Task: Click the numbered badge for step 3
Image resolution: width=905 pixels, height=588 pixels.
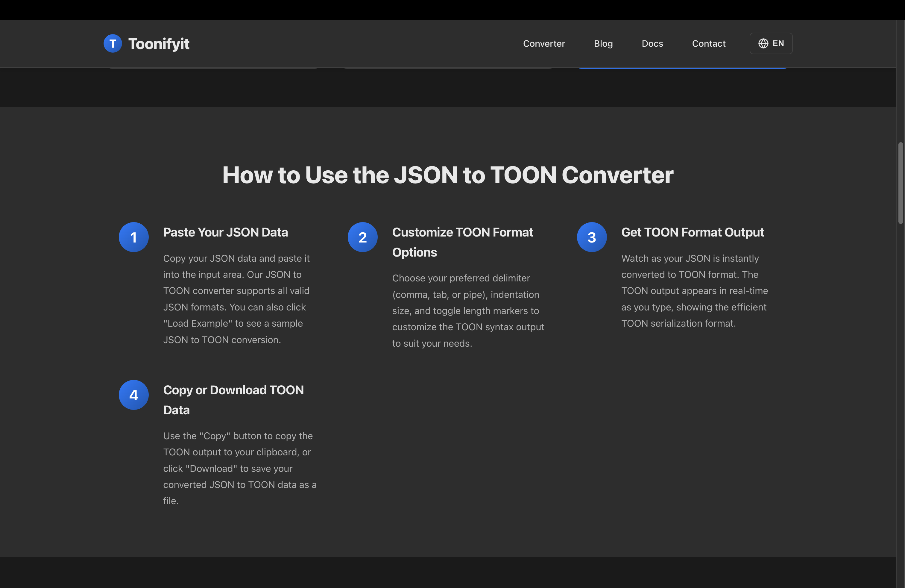Action: point(592,237)
